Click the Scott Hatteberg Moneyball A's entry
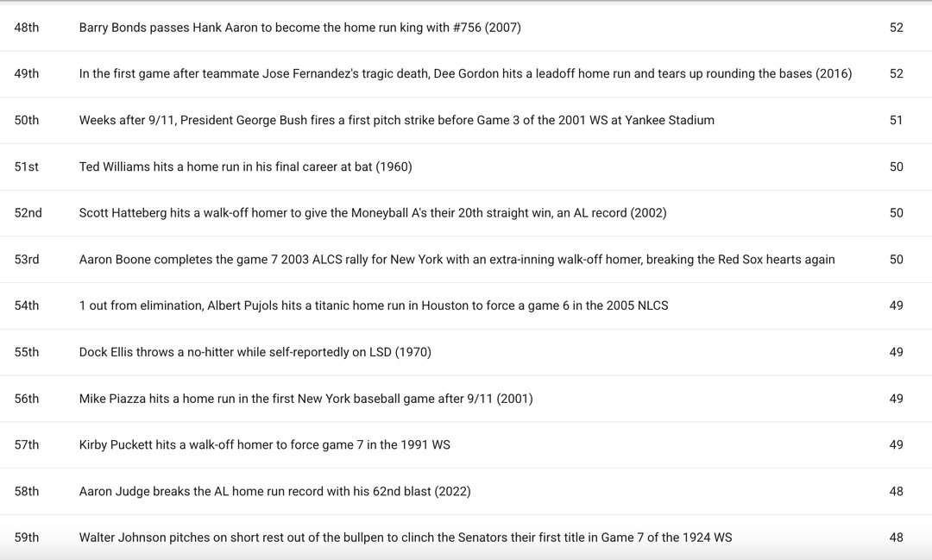The height and width of the screenshot is (560, 932). [x=372, y=213]
